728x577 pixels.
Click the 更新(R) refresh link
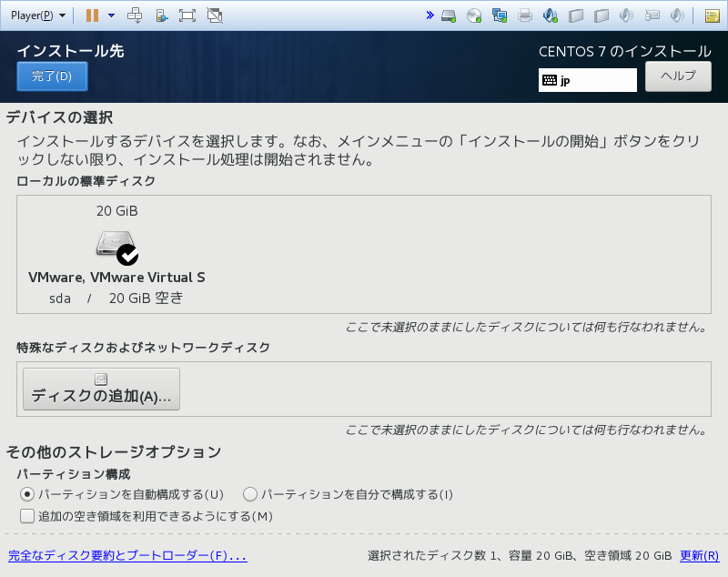(699, 556)
